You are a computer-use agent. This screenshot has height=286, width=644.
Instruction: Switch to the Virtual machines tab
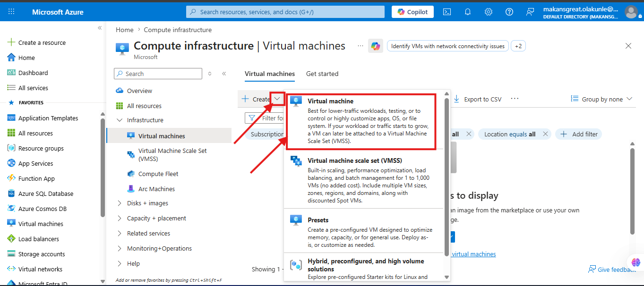coord(270,74)
